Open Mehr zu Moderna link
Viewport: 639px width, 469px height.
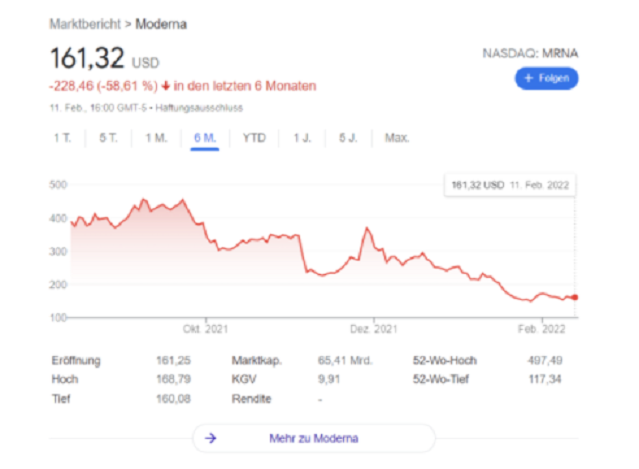coord(314,438)
